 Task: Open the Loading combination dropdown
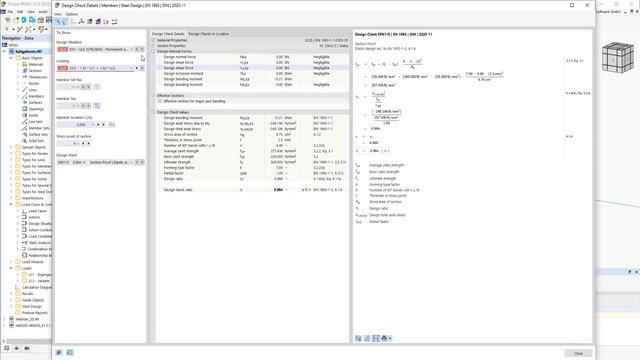coord(131,68)
